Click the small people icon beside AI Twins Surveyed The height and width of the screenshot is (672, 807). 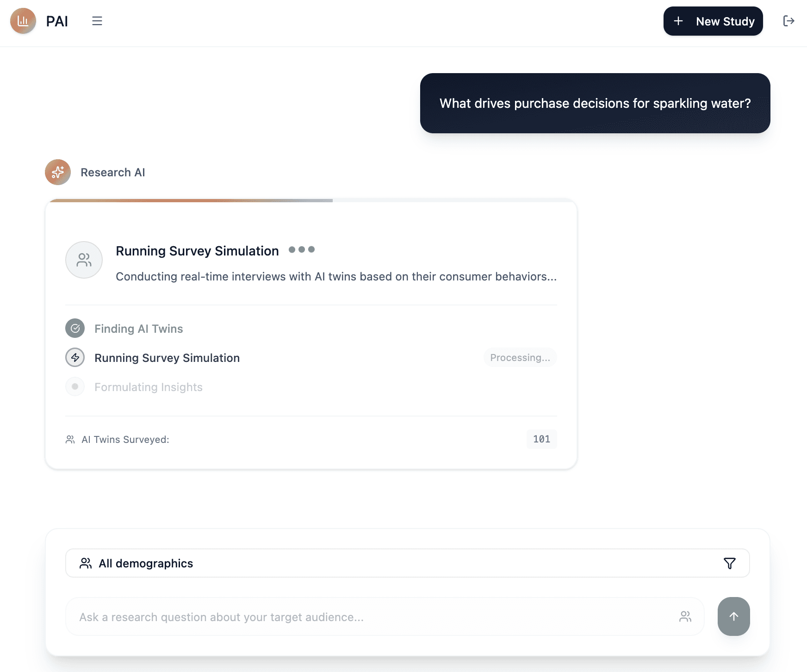[70, 439]
